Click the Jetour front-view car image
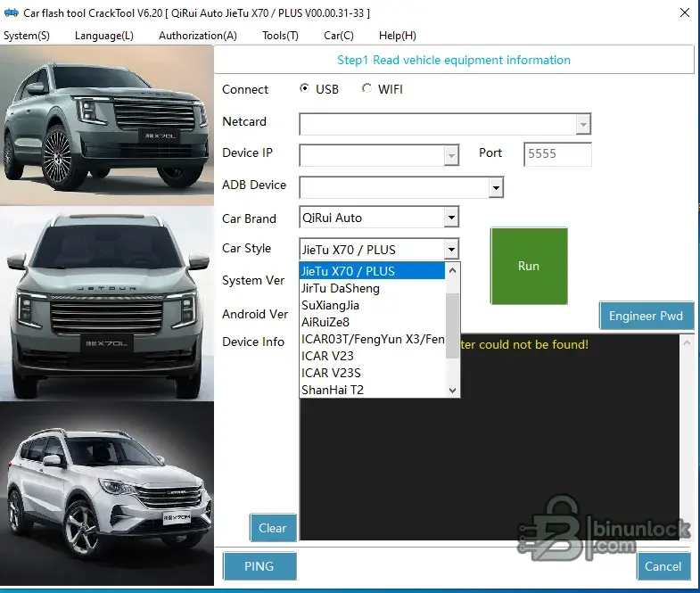 [x=107, y=304]
